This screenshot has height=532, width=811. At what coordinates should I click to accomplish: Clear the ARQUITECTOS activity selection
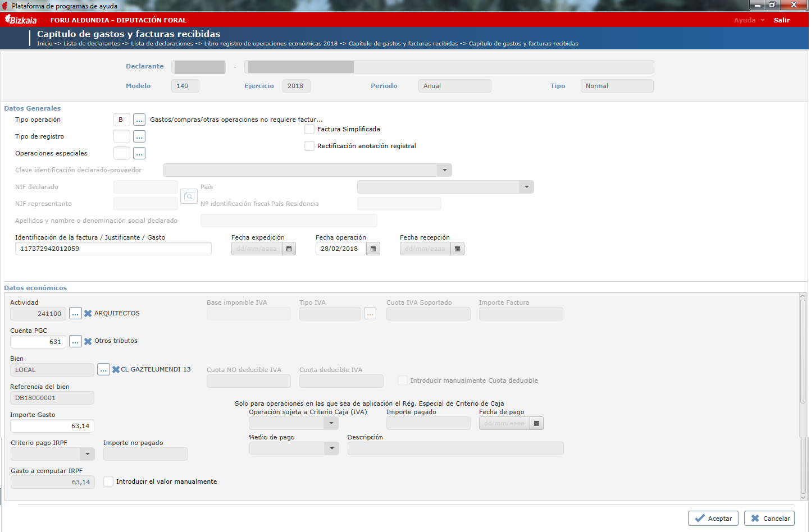point(88,314)
